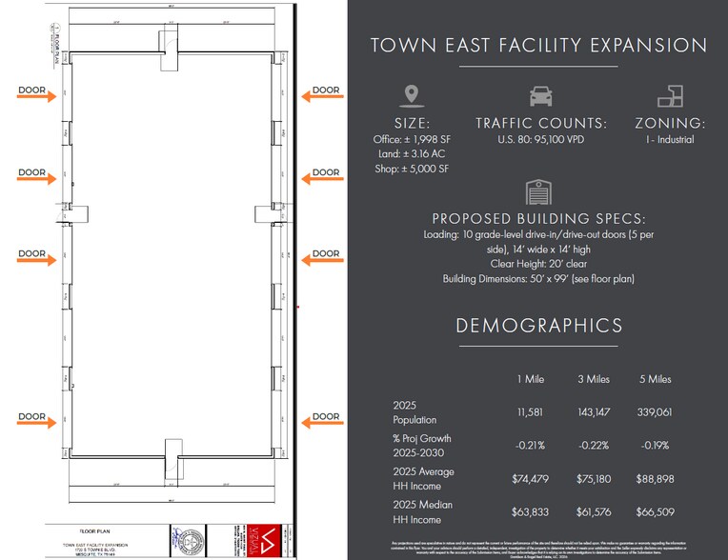Click the disclaimer fine print at bottom
Image resolution: width=728 pixels, height=560 pixels.
[538, 550]
